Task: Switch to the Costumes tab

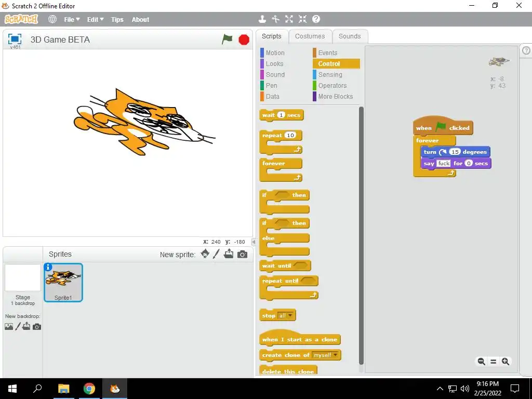Action: (310, 36)
